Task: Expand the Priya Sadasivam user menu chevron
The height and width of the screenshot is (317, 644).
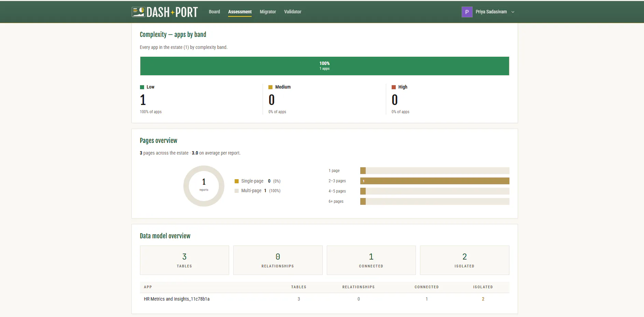Action: pyautogui.click(x=513, y=12)
